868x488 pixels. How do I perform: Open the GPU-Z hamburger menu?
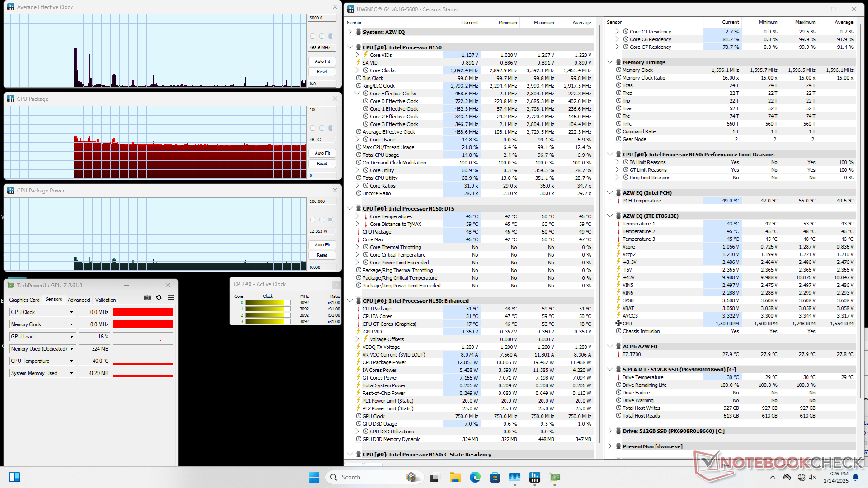tap(170, 297)
